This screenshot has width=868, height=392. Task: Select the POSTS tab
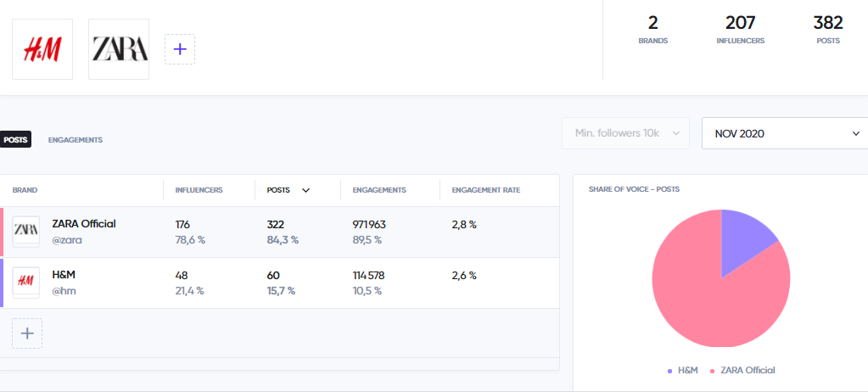[15, 140]
